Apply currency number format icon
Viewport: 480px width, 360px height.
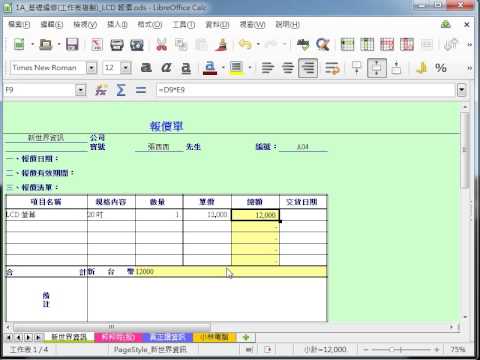point(422,68)
